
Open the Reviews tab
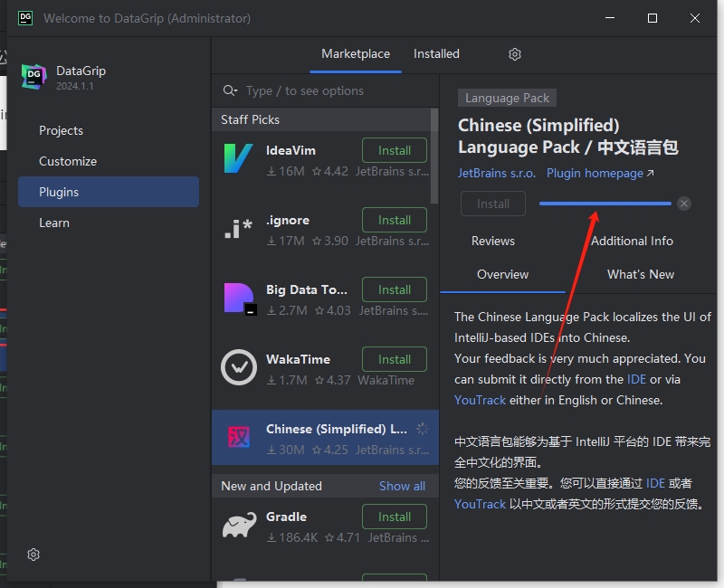tap(492, 241)
